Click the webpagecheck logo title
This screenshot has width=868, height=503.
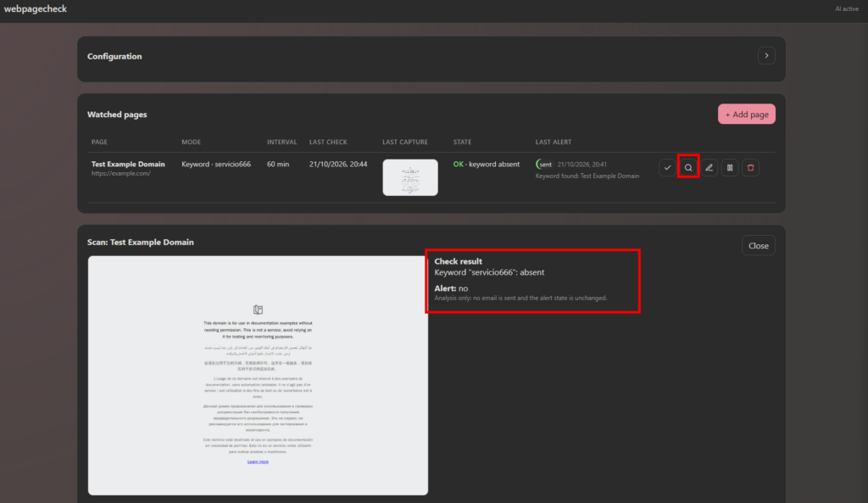pyautogui.click(x=36, y=8)
